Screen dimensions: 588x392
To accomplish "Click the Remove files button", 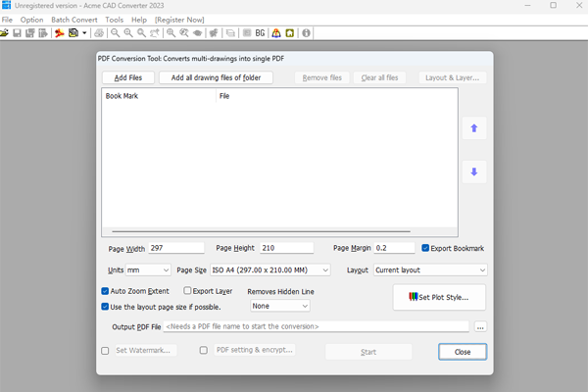I will [322, 77].
